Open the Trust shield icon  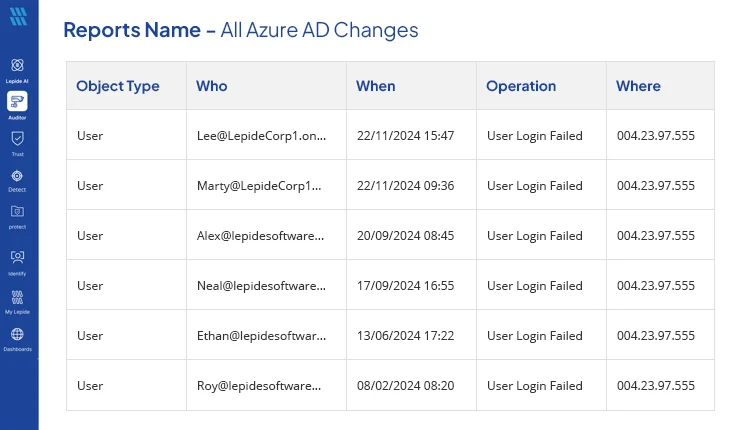pyautogui.click(x=17, y=139)
